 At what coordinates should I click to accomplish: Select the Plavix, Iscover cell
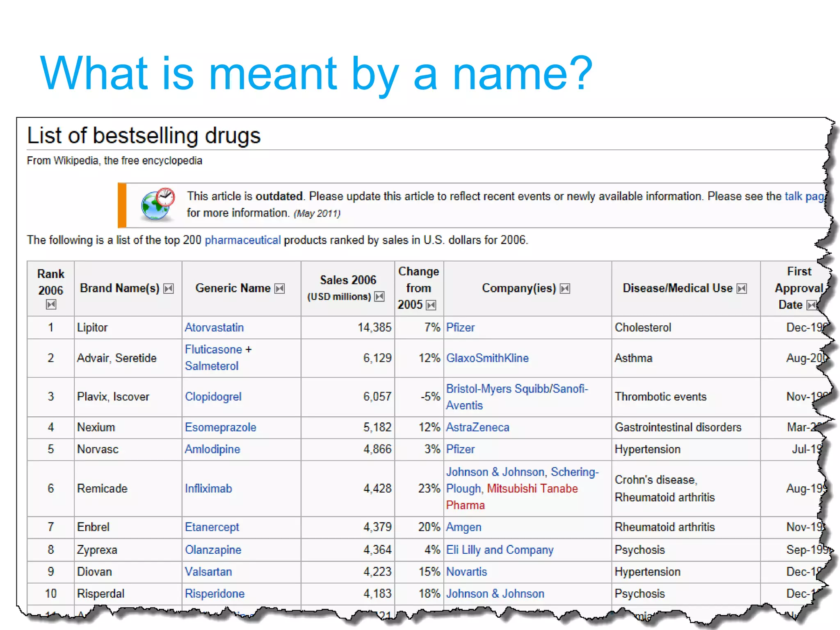[x=128, y=397]
